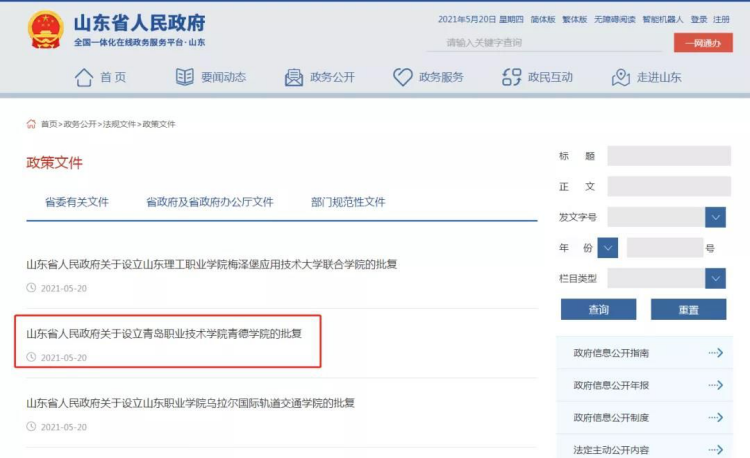Screen dimensions: 750x458
Task: Click the 政务公开 document icon
Action: pos(294,77)
